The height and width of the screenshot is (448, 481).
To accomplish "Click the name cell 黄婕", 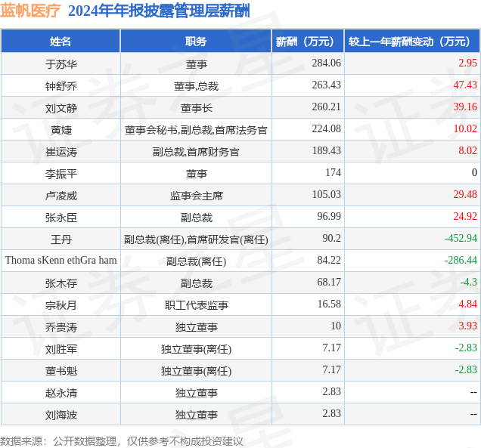I will [61, 130].
